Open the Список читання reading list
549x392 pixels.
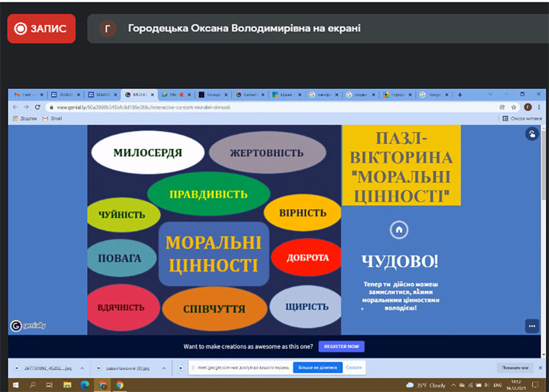[x=522, y=119]
